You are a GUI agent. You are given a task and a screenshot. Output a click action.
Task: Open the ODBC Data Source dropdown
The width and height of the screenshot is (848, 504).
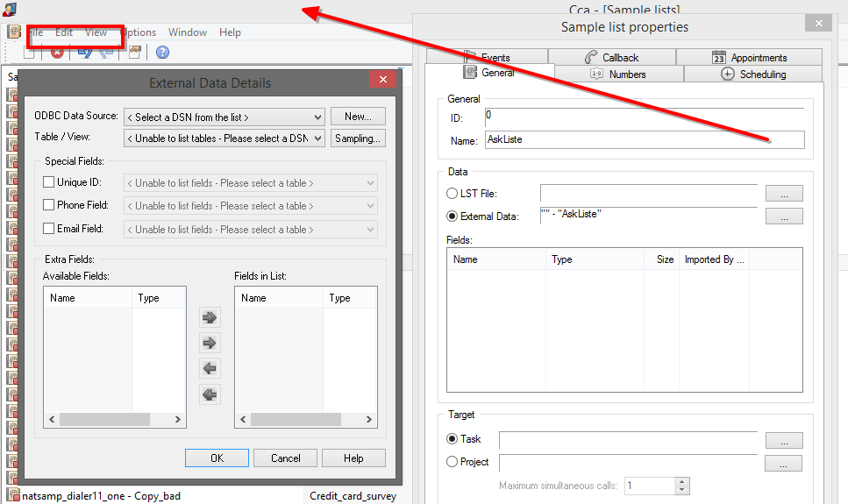(x=225, y=117)
